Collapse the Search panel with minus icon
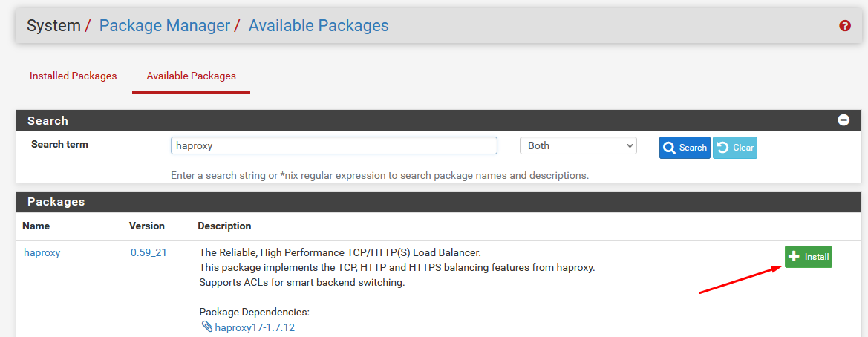Image resolution: width=868 pixels, height=337 pixels. click(843, 120)
